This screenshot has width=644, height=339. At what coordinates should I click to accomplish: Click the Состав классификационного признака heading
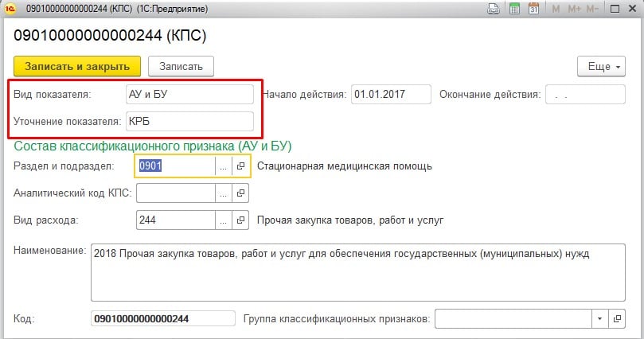coord(153,146)
